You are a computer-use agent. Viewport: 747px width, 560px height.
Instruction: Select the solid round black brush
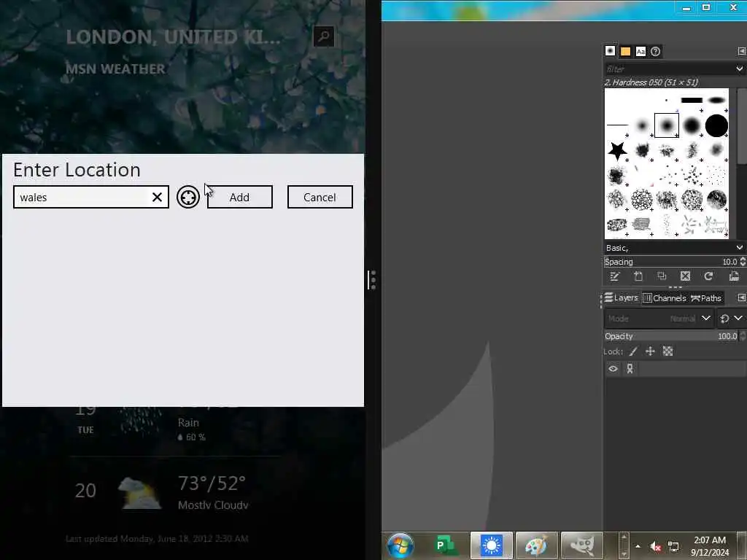(716, 125)
